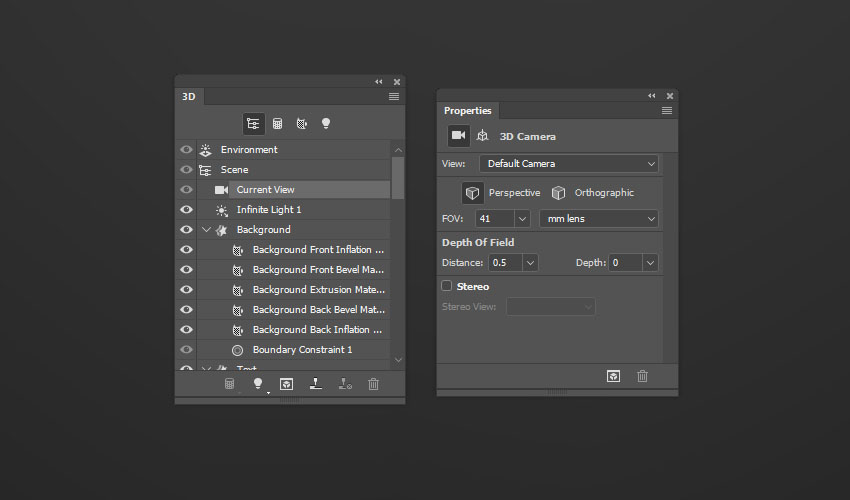
Task: Select Background Back Bevel Material row
Action: point(293,310)
